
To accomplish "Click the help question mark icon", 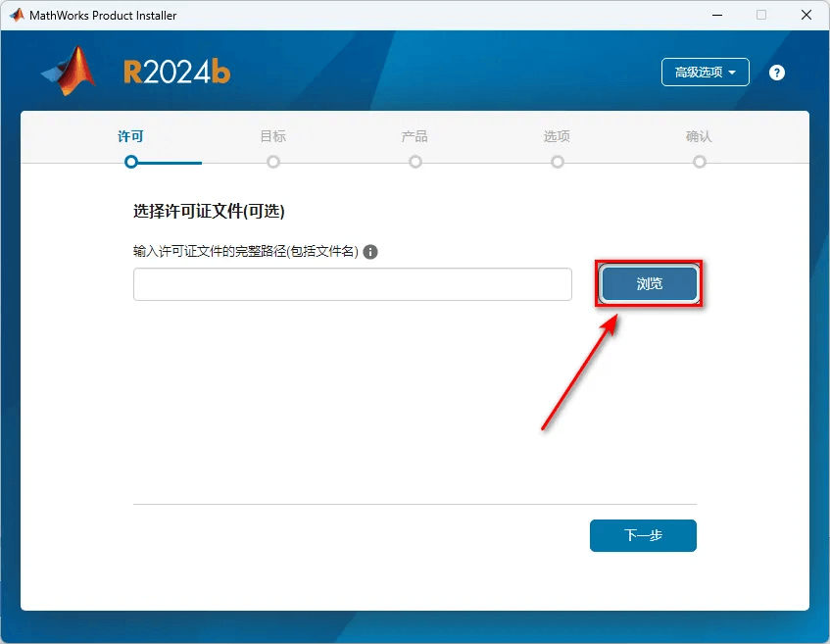I will tap(776, 73).
